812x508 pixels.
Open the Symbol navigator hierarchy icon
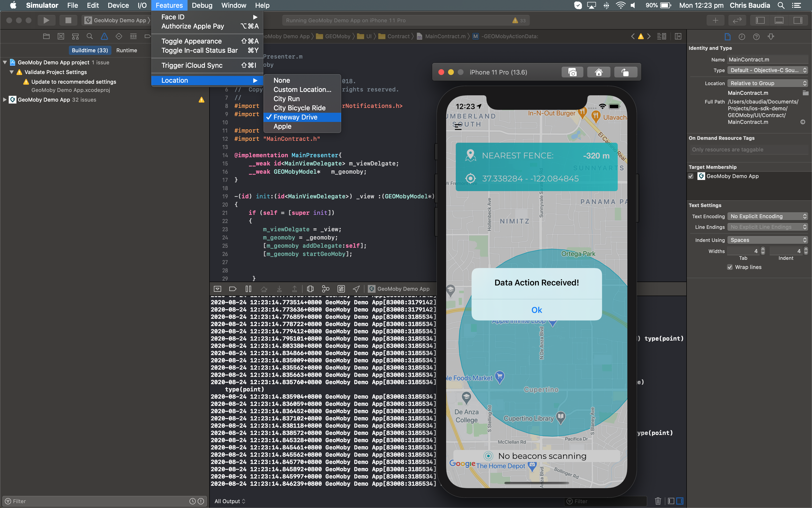[75, 36]
